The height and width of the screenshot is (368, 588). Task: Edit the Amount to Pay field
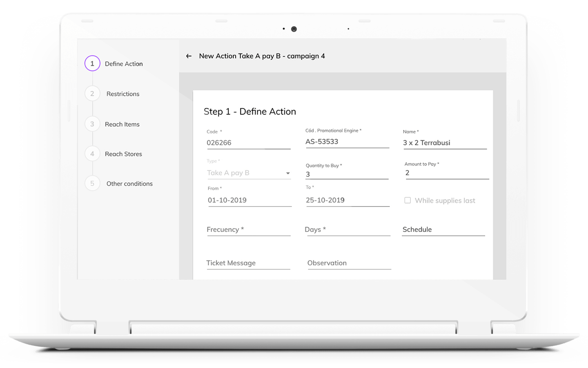tap(447, 173)
